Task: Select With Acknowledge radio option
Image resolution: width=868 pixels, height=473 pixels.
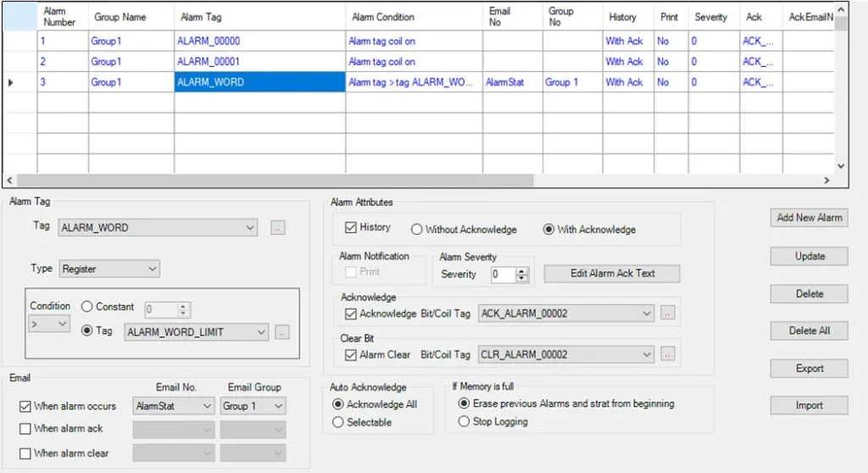Action: (x=548, y=230)
